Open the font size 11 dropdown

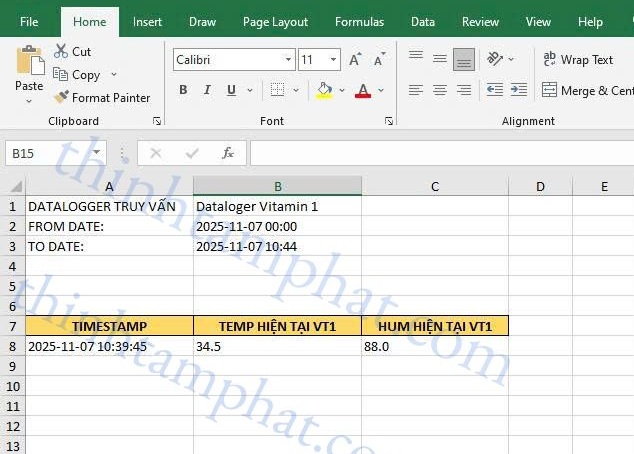click(x=333, y=60)
